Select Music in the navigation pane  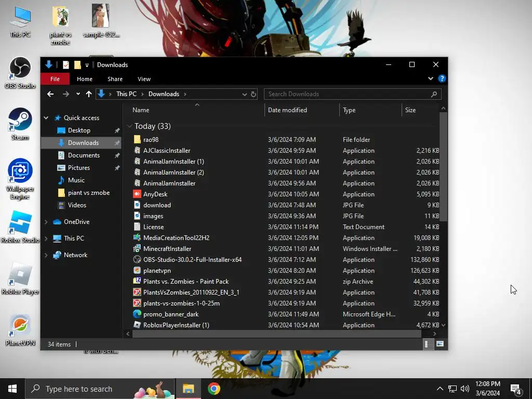(x=76, y=180)
